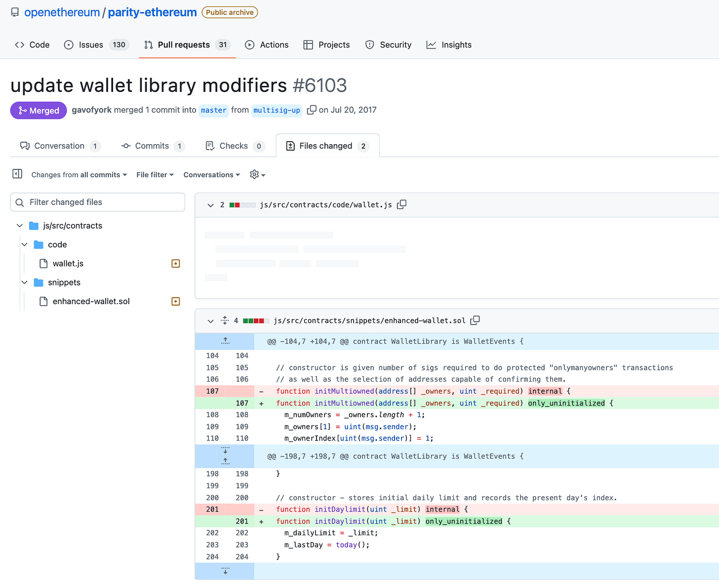The image size is (719, 588).
Task: Click the diffstat blocks beside enhanced-wallet.sol
Action: click(x=256, y=321)
